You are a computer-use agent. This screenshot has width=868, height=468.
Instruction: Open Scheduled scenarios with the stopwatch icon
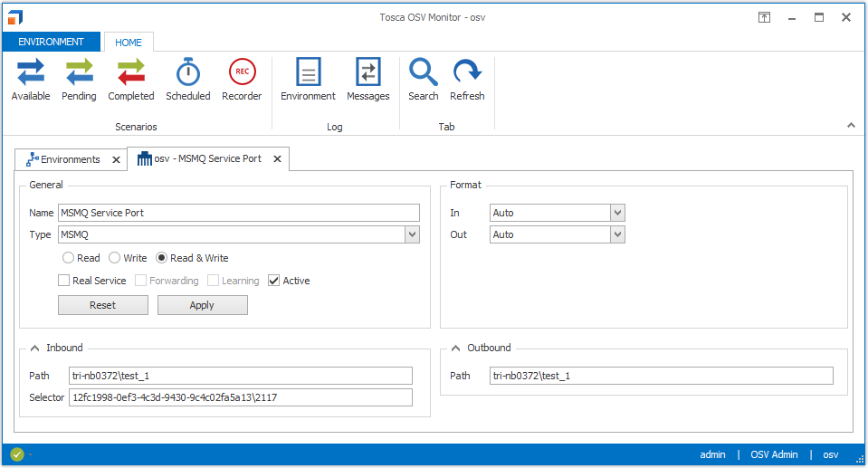[187, 80]
